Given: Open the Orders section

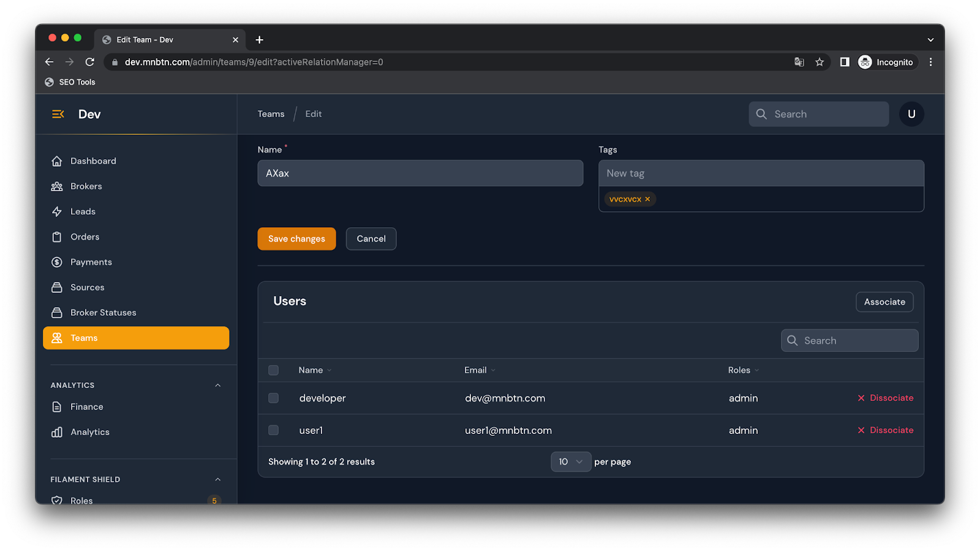Looking at the screenshot, I should [x=136, y=237].
